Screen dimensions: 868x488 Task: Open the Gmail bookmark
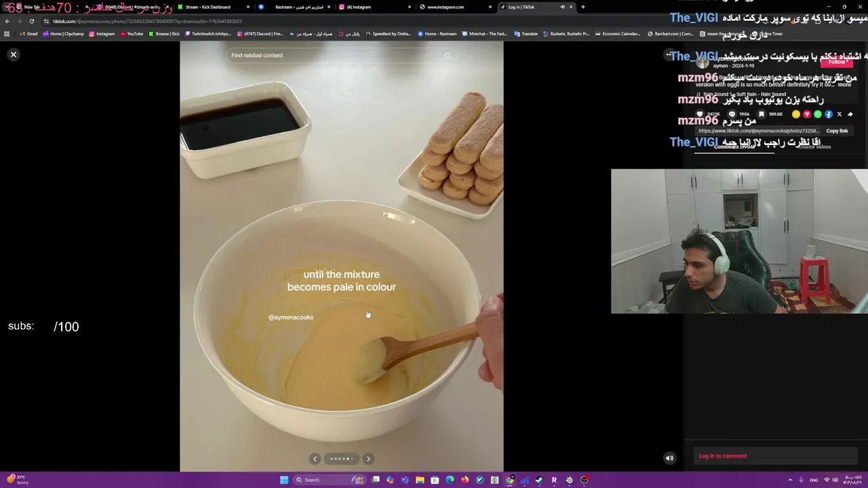tap(28, 34)
